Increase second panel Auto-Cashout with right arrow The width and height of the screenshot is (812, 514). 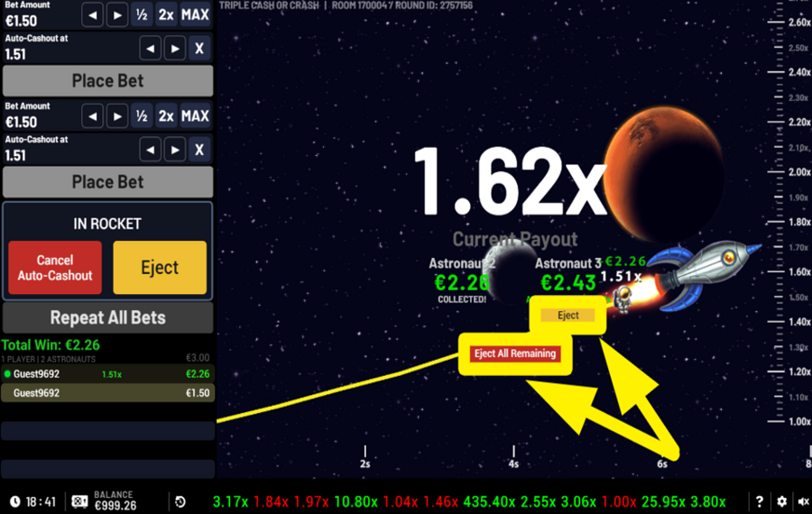point(175,150)
